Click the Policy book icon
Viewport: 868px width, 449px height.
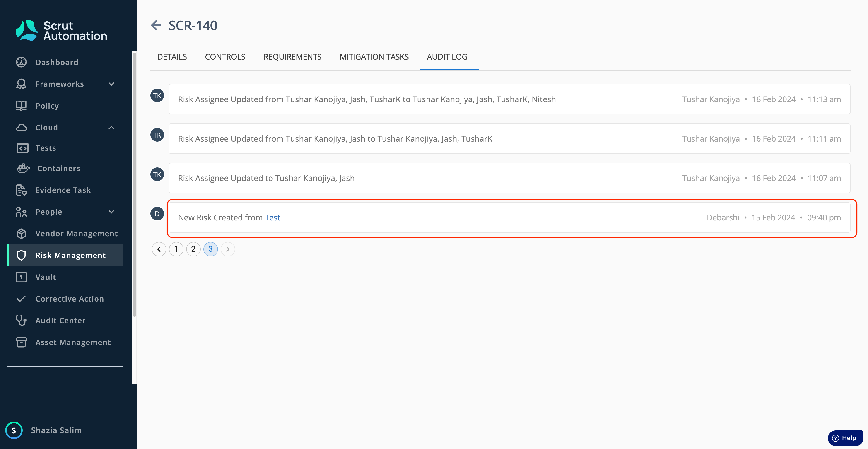click(x=21, y=106)
